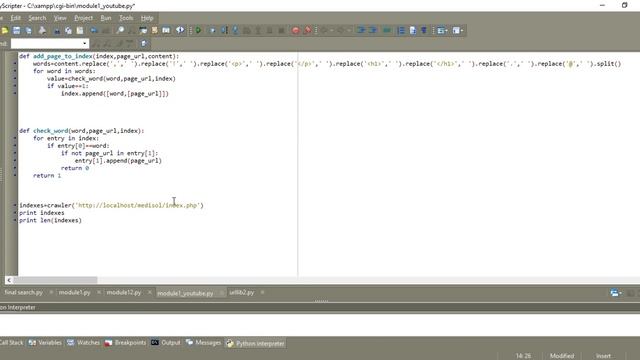Switch to the final search.py tab
Screen dimensions: 640x360
click(23, 293)
